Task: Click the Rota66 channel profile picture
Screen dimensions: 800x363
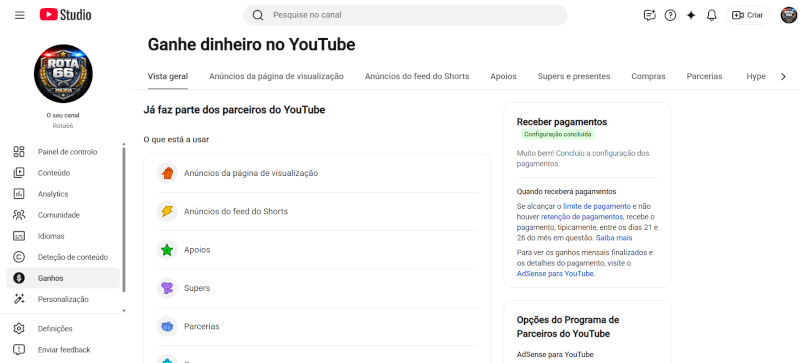Action: coord(63,74)
